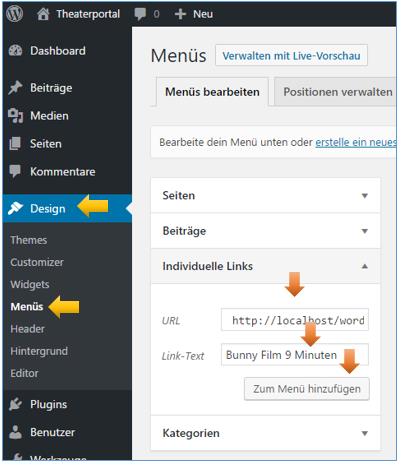This screenshot has width=401, height=465.
Task: Click the Verwalten mit Live-Vorschau button
Action: 291,55
